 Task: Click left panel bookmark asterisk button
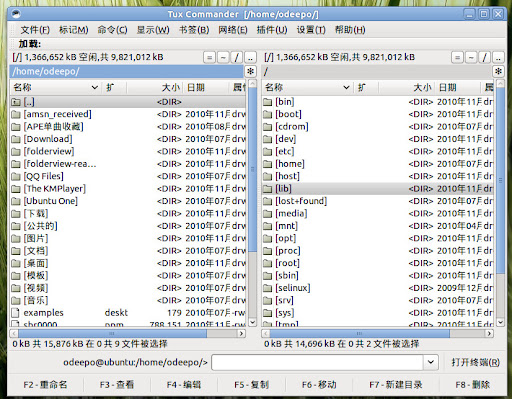(250, 71)
